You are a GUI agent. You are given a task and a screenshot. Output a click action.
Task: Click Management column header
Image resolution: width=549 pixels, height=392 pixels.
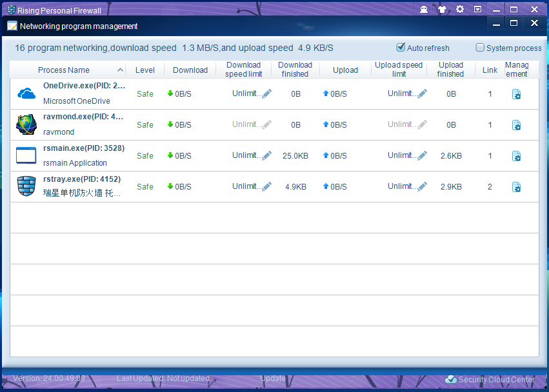(517, 69)
